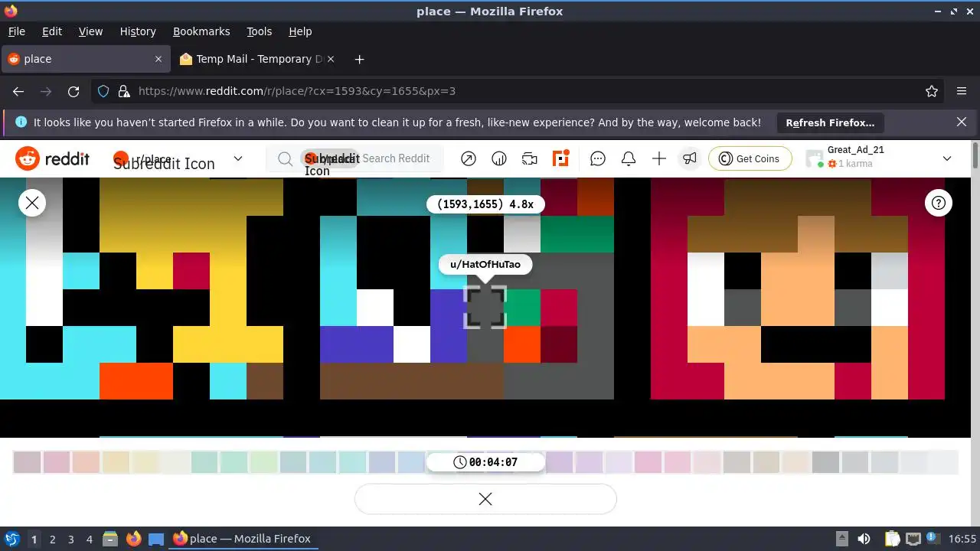Click the 'place — Mozilla Firefox' taskbar entry
The image size is (980, 551).
coord(242,539)
